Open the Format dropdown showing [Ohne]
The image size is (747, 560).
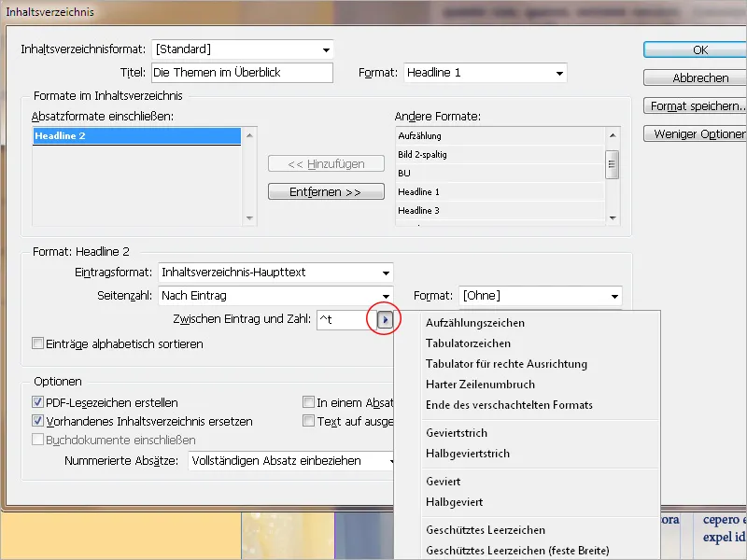pos(614,294)
